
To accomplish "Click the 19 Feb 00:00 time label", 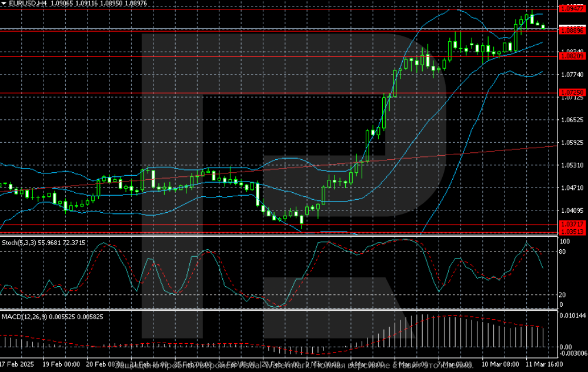I will (62, 364).
